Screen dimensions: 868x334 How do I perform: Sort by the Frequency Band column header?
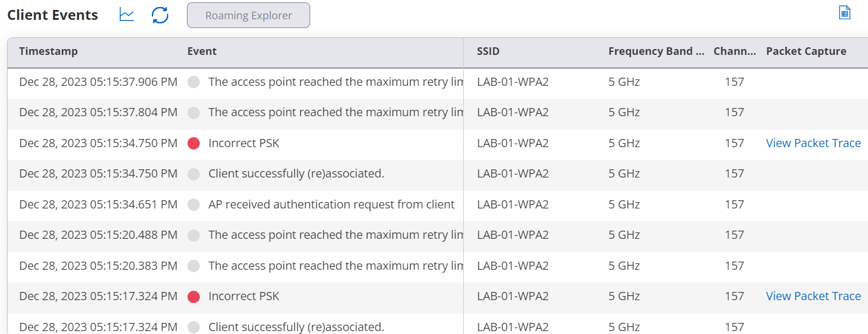tap(656, 51)
